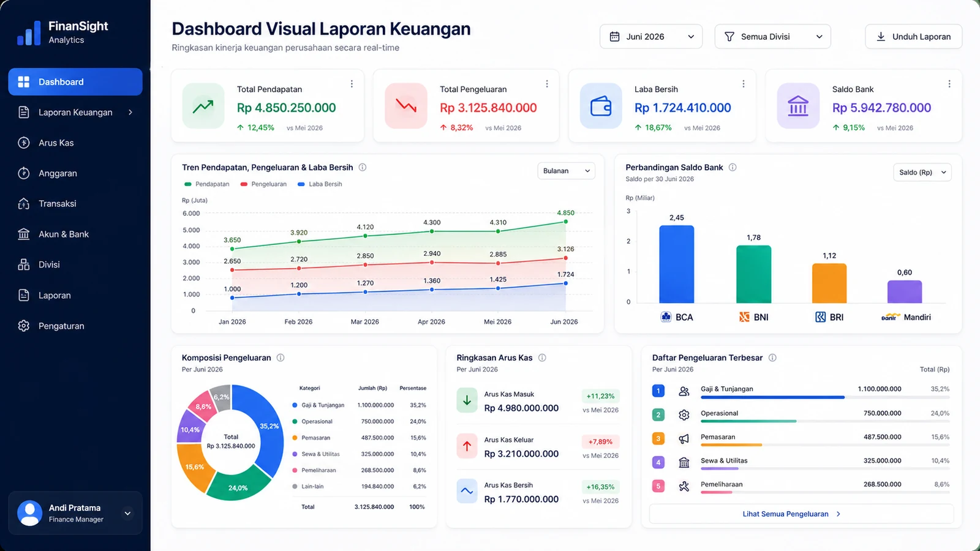Click Lain-lain row in composition table
Viewport: 980px width, 551px height.
tap(359, 486)
